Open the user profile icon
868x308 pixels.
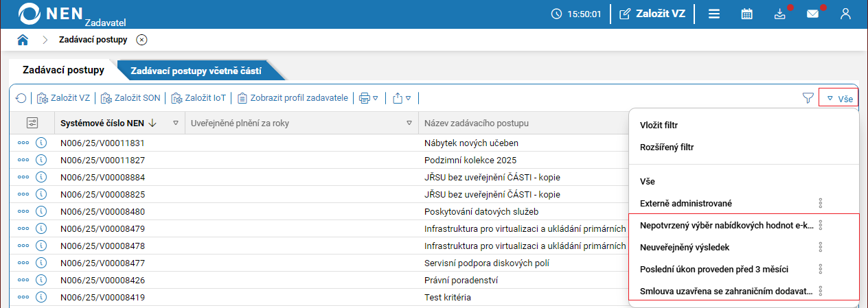[846, 14]
